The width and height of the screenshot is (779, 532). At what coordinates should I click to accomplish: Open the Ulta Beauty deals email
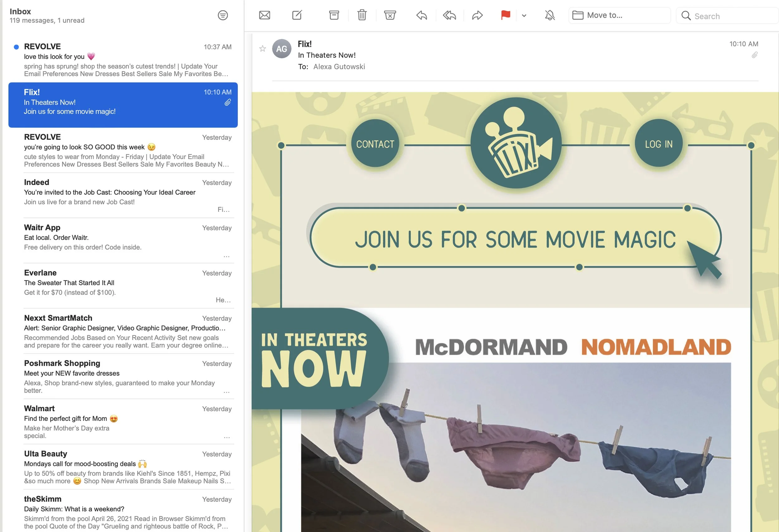pyautogui.click(x=123, y=467)
